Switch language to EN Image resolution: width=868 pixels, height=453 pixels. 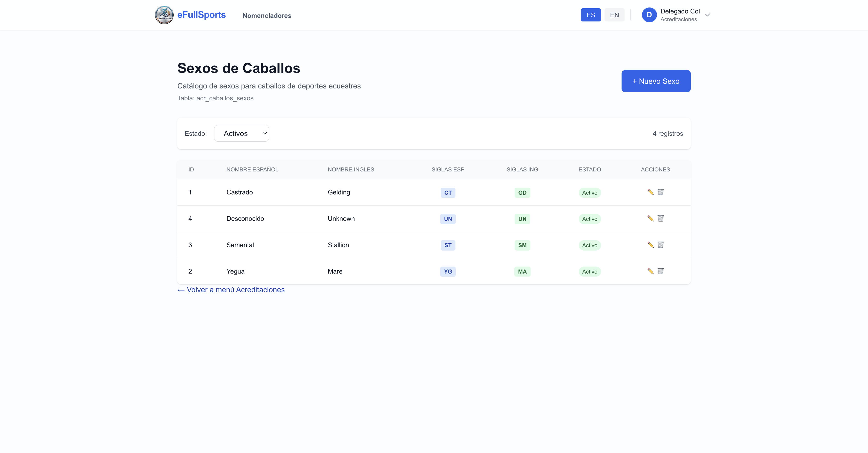(x=614, y=15)
